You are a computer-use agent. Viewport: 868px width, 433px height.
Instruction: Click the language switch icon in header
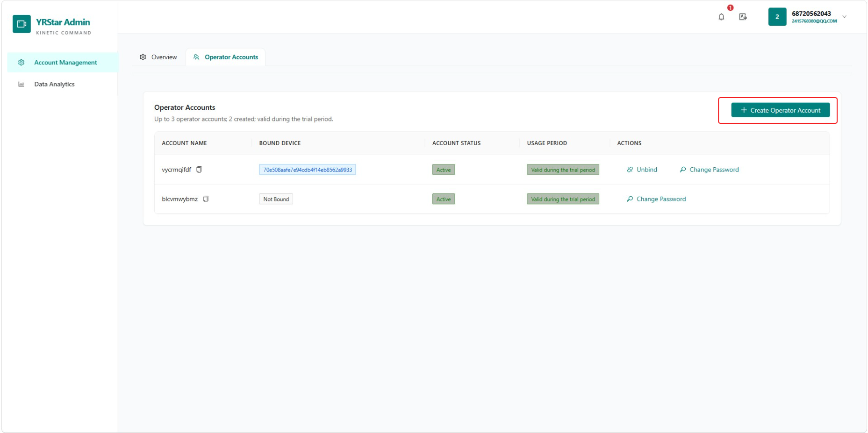pyautogui.click(x=743, y=17)
